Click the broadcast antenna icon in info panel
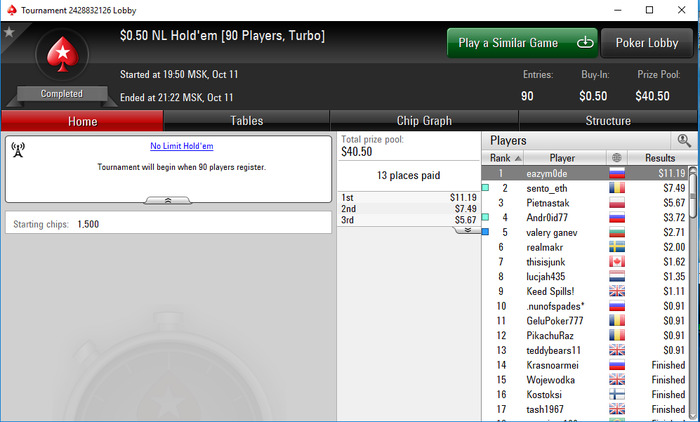This screenshot has height=422, width=700. coord(18,150)
